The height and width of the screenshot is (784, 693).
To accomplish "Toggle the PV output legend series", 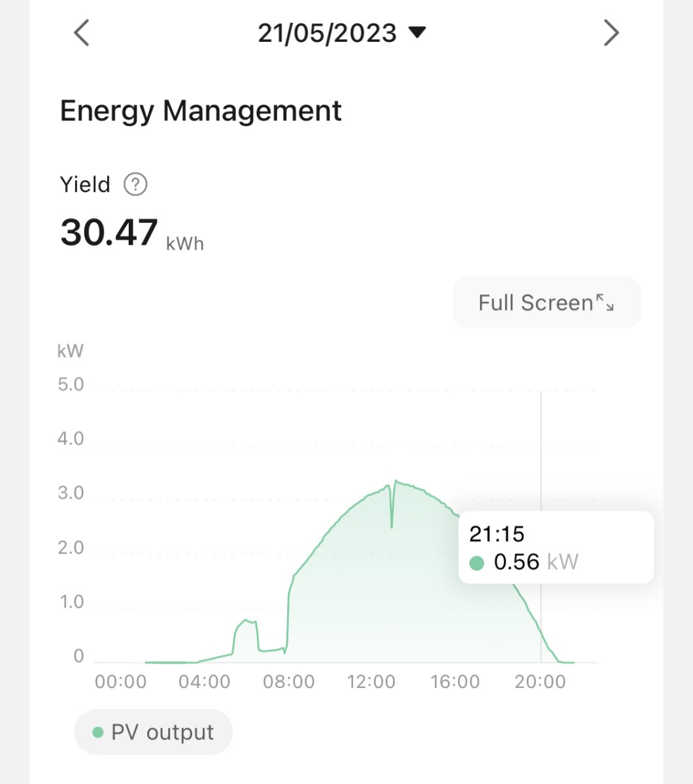I will point(154,732).
